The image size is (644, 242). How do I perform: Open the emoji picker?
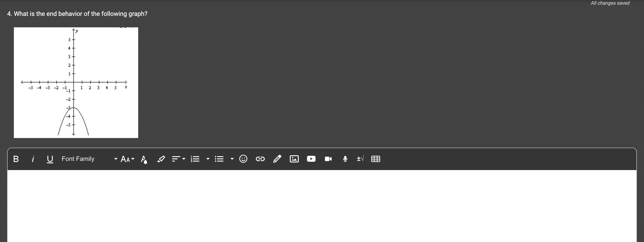(243, 159)
